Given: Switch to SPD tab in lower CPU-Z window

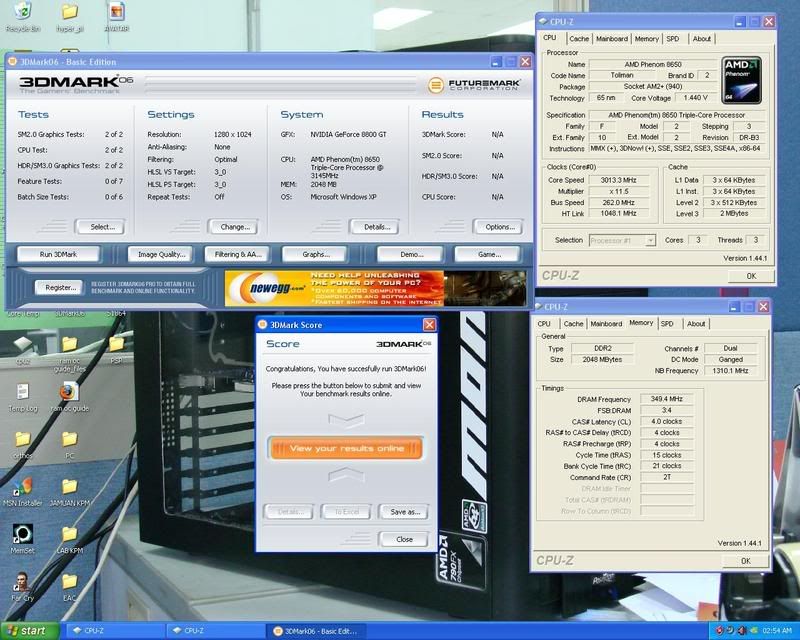Looking at the screenshot, I should [x=667, y=324].
